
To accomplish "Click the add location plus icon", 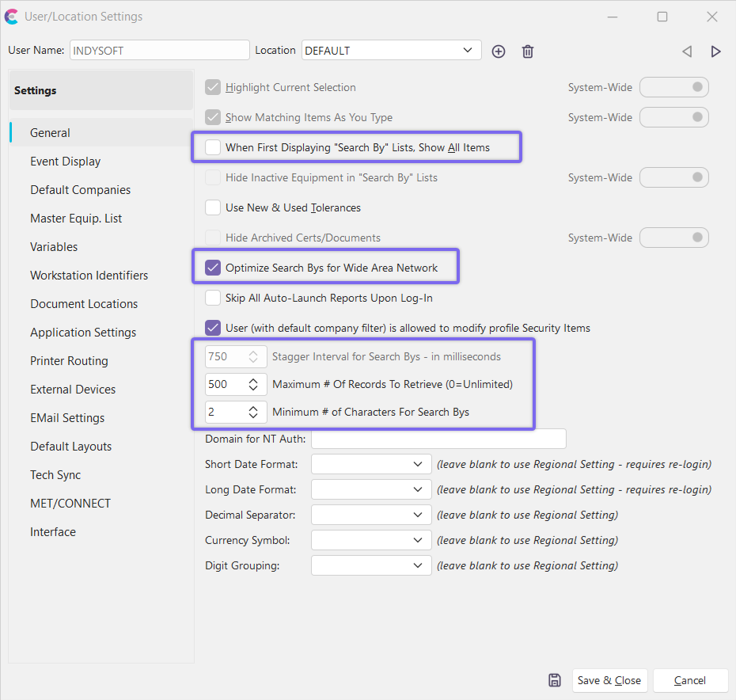I will [499, 51].
